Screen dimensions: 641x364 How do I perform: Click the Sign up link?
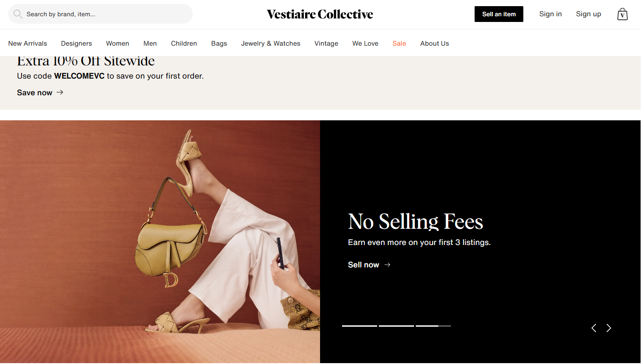(x=588, y=14)
